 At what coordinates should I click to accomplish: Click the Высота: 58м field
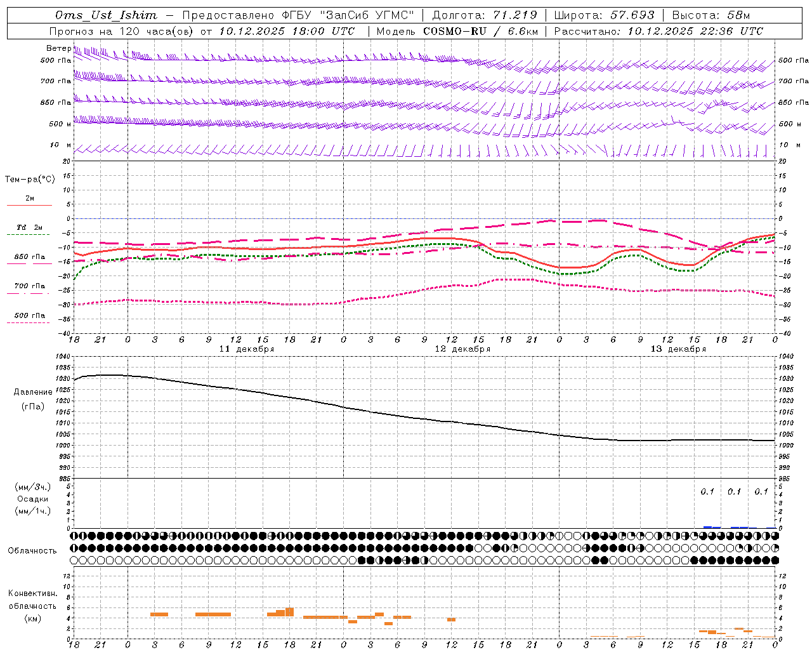coord(711,15)
